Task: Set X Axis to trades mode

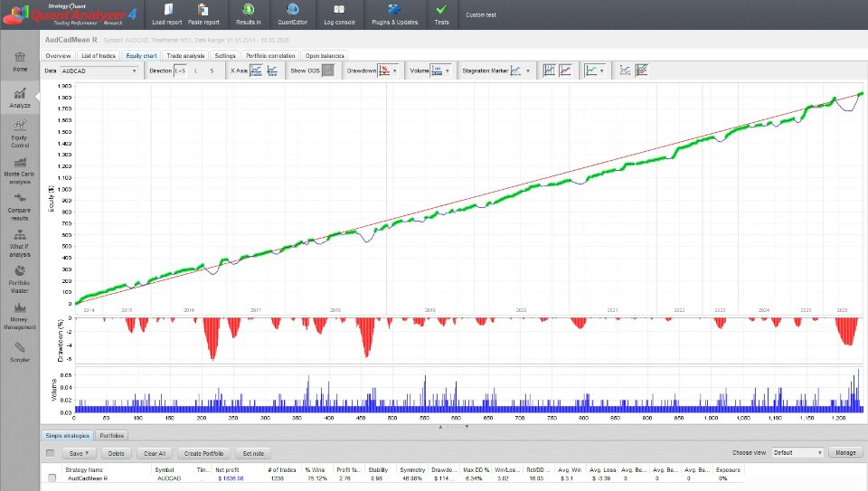Action: 256,71
